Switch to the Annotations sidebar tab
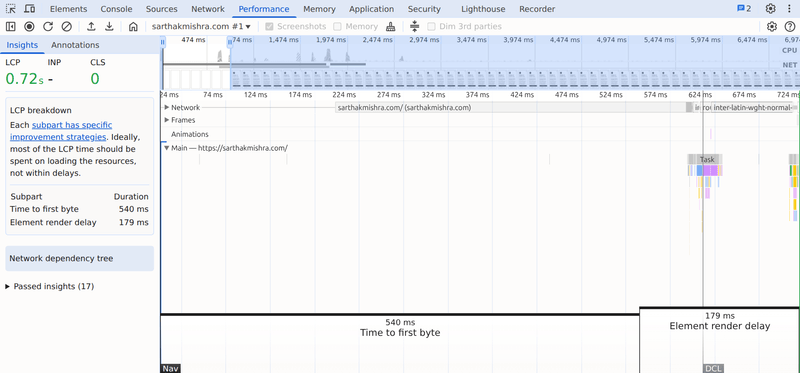 75,45
